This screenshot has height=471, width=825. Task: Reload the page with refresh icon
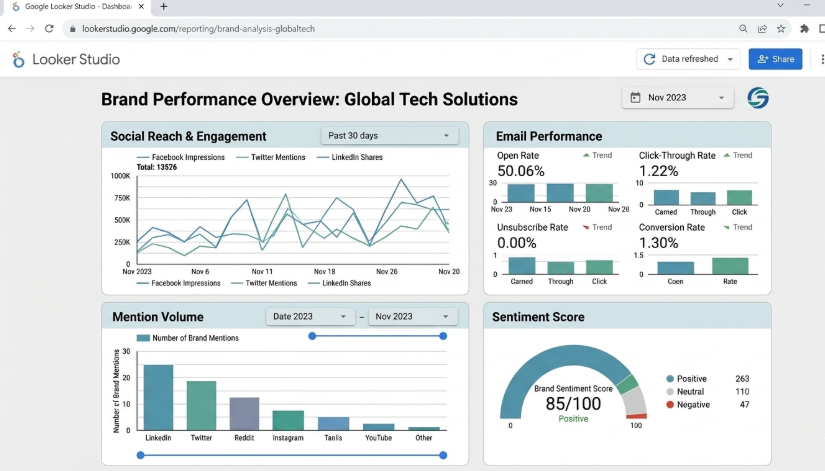(x=49, y=28)
